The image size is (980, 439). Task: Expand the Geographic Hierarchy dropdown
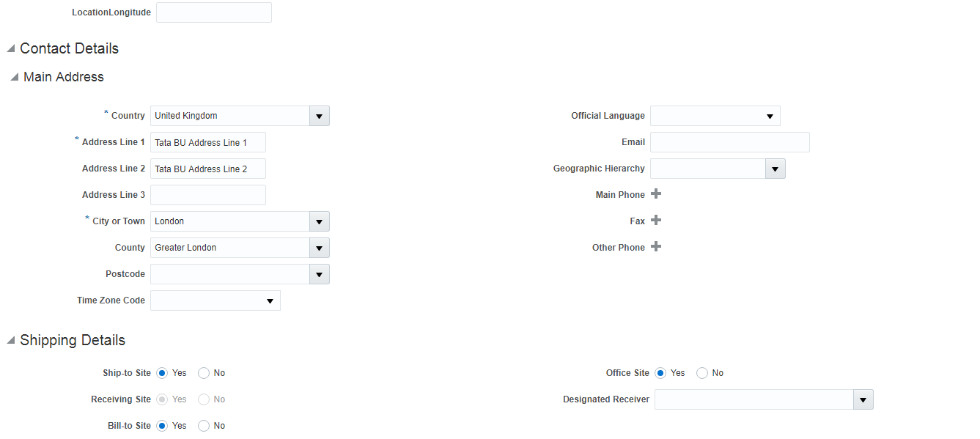pos(775,169)
